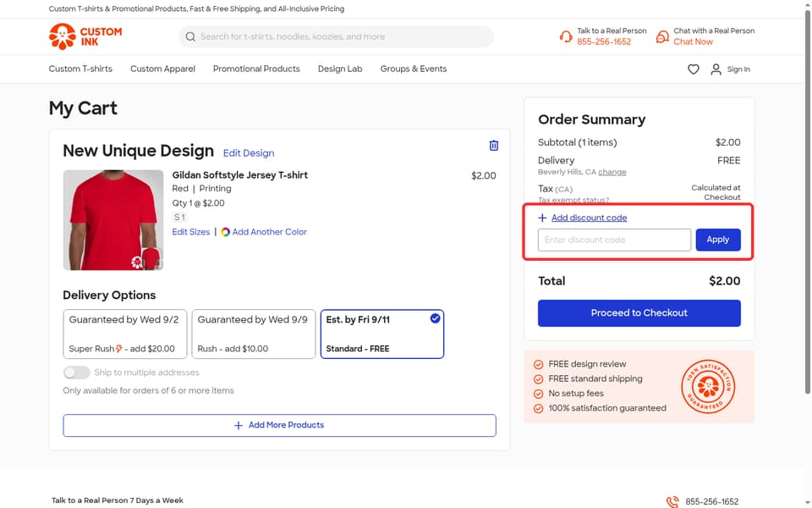Click the user profile icon
The image size is (812, 508).
[716, 69]
